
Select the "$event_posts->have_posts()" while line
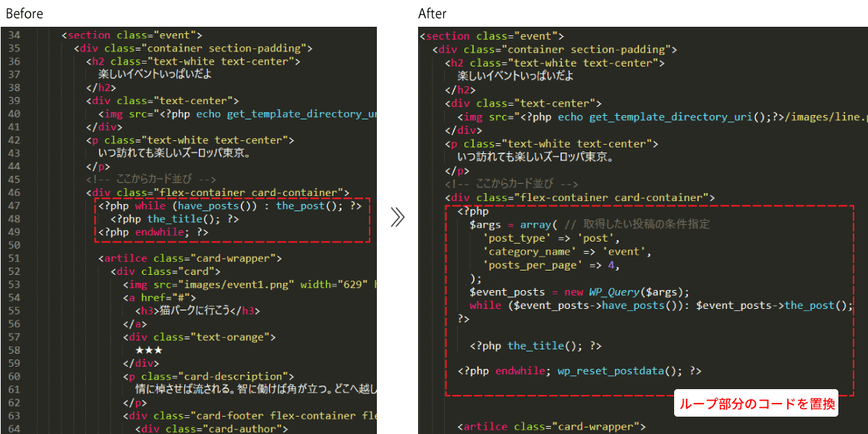coord(662,305)
